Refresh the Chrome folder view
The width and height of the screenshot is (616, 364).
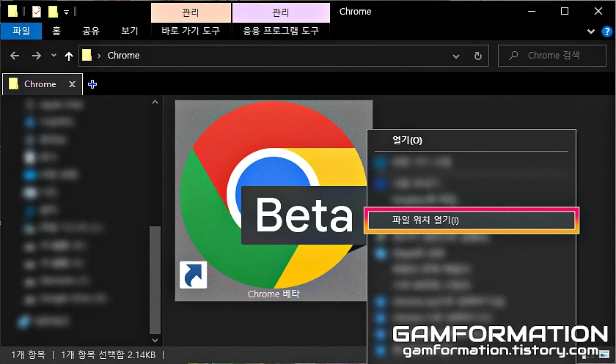coord(477,56)
